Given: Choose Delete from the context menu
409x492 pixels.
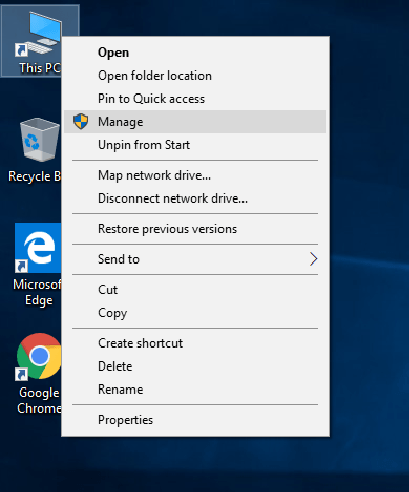Looking at the screenshot, I should 195,367.
